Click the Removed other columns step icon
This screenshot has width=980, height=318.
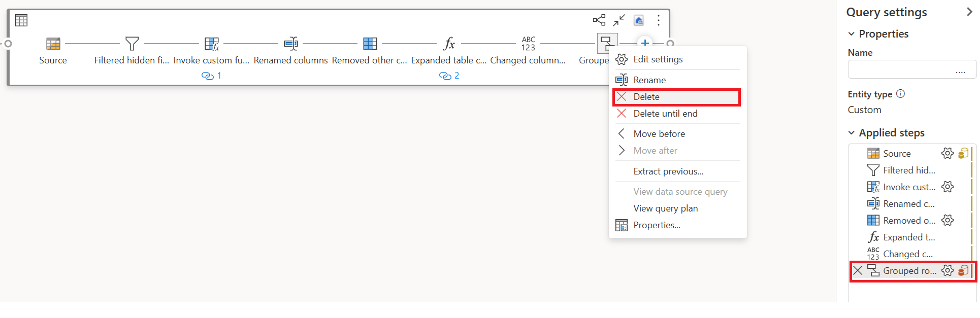pyautogui.click(x=370, y=44)
